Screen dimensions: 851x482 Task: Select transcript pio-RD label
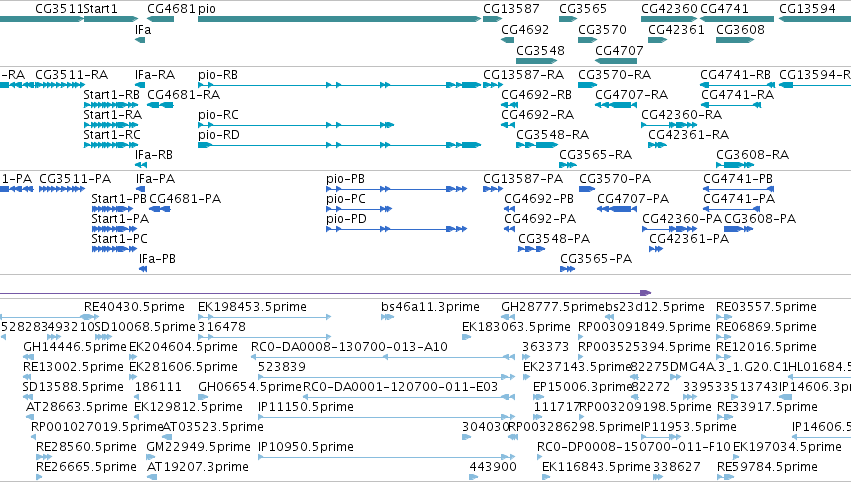point(219,135)
